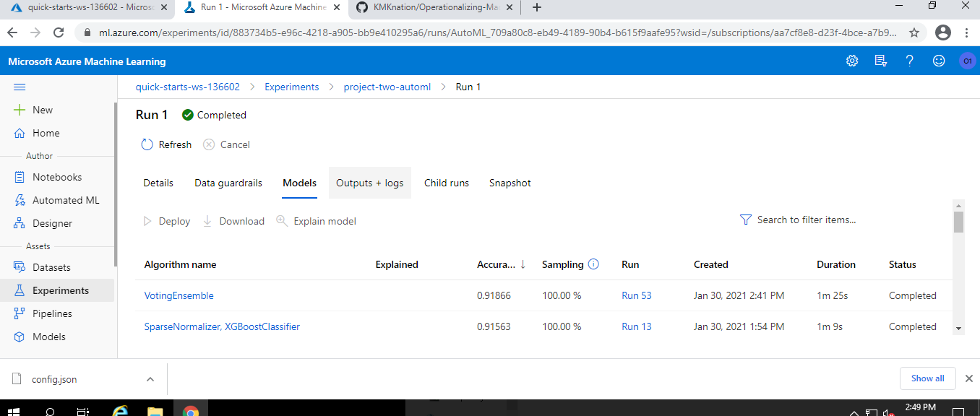Click the Deploy button
The image size is (980, 416).
tap(167, 221)
